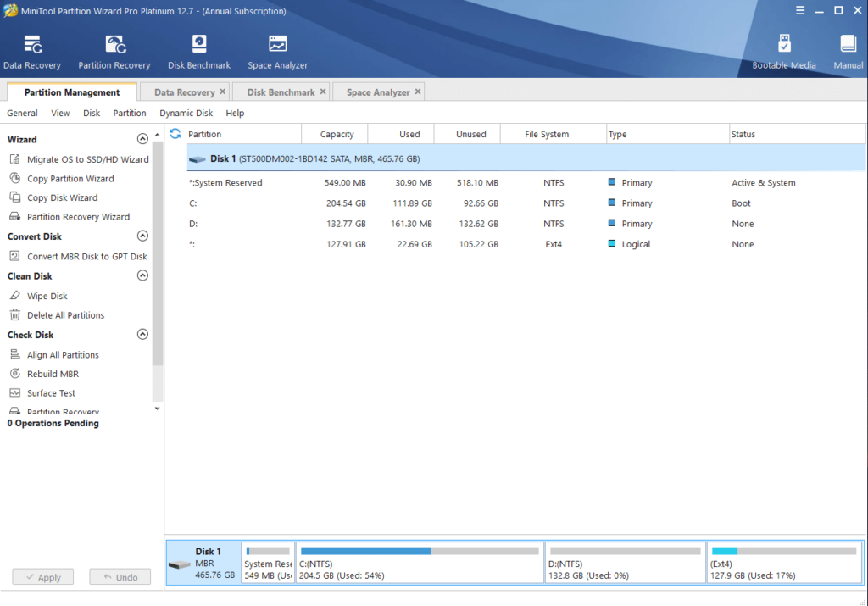Click the Primary color square in C: row
This screenshot has height=606, width=868.
[x=612, y=203]
